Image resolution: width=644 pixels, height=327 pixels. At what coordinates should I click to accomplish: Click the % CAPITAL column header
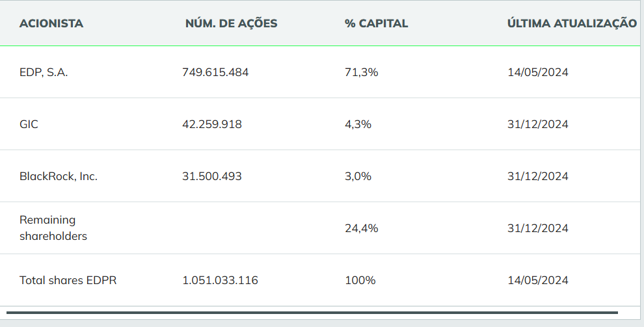(376, 23)
